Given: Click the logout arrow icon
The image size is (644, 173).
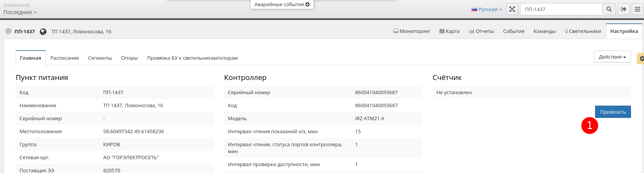Looking at the screenshot, I should coord(623,9).
